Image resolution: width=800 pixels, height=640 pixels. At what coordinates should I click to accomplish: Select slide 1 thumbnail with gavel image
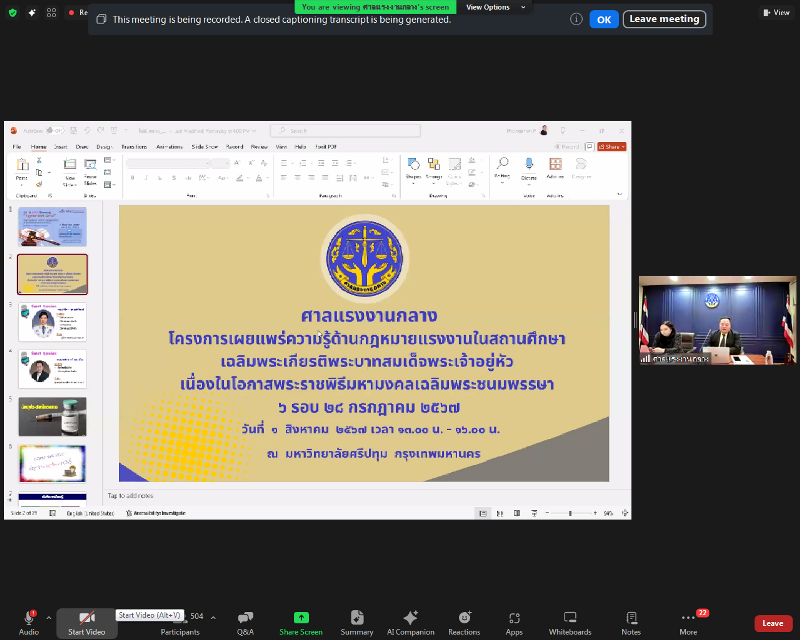[x=53, y=227]
